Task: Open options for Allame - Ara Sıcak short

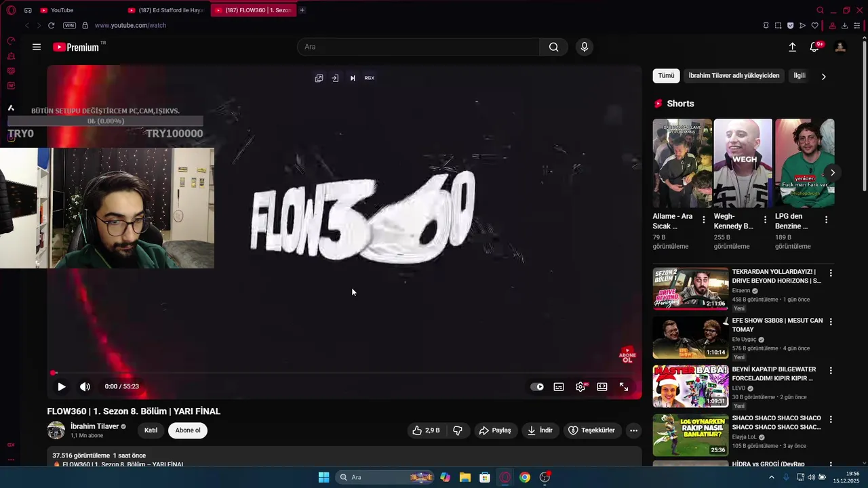Action: 703,220
